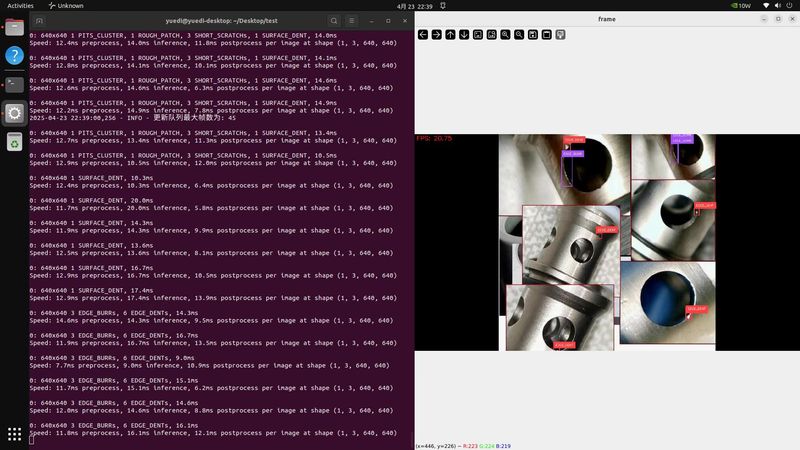This screenshot has height=450, width=800.
Task: Click the red FPS: 20.75 overlay text
Action: (434, 138)
